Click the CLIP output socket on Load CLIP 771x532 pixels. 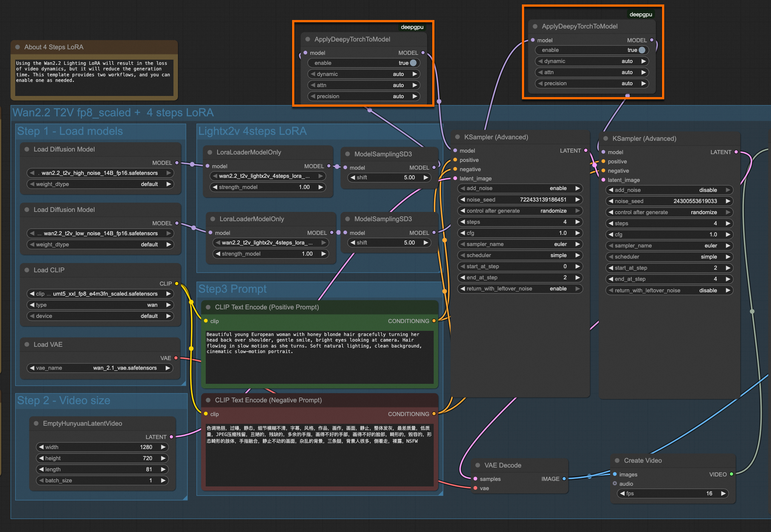[177, 283]
